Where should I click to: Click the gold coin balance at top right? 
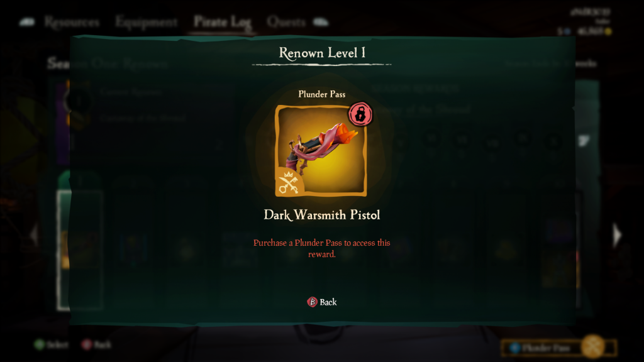[x=594, y=31]
